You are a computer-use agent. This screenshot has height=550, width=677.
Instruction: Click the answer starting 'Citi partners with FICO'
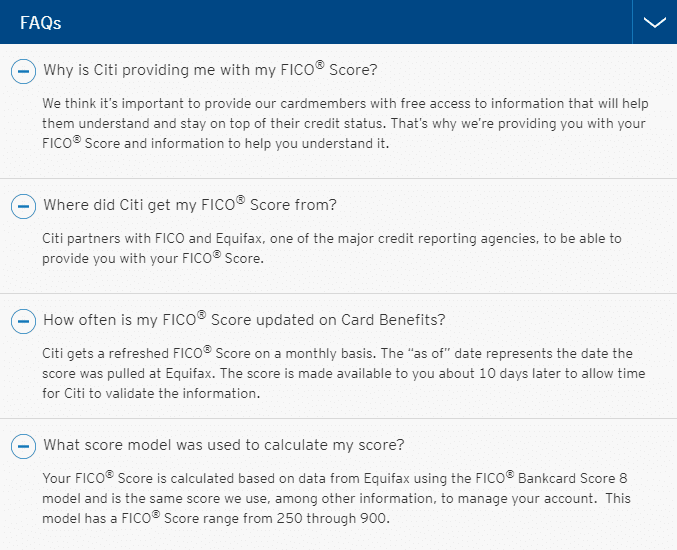coord(332,248)
